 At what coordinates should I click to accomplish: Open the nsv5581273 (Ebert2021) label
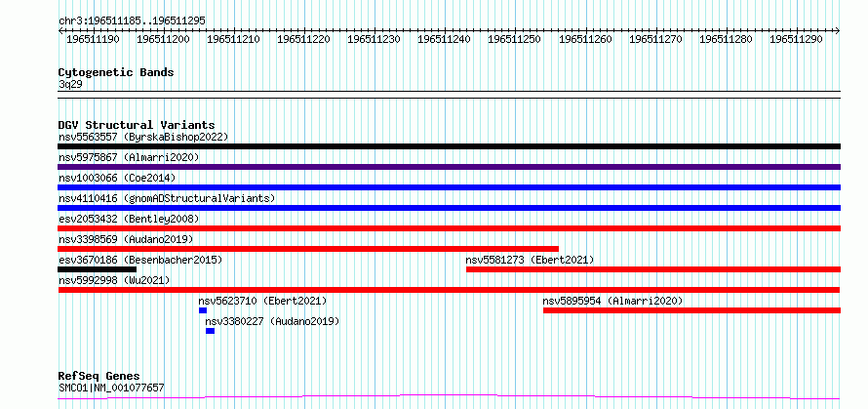[530, 260]
